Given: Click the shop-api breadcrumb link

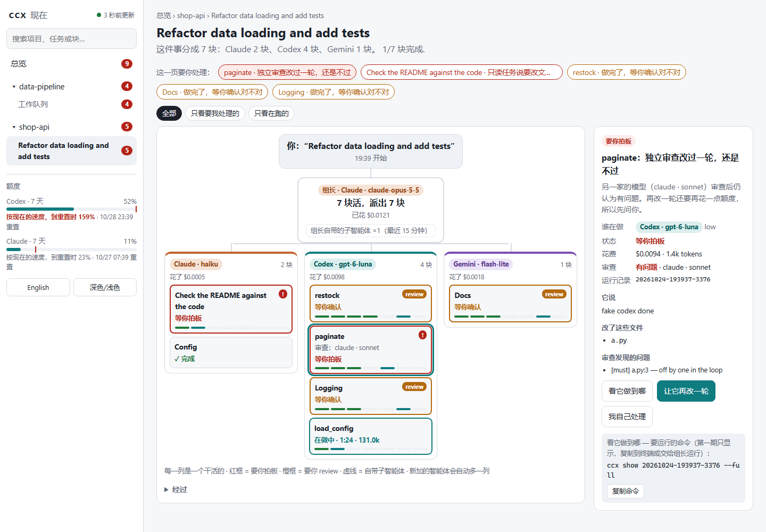Looking at the screenshot, I should coord(191,15).
